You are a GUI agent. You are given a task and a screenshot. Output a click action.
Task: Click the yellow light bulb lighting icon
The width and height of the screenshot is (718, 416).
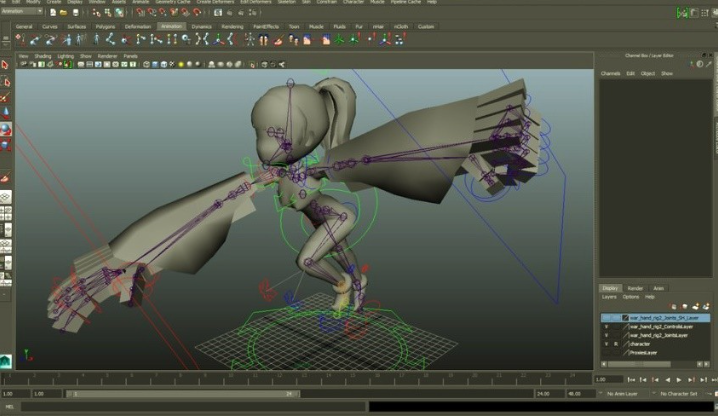pos(181,64)
